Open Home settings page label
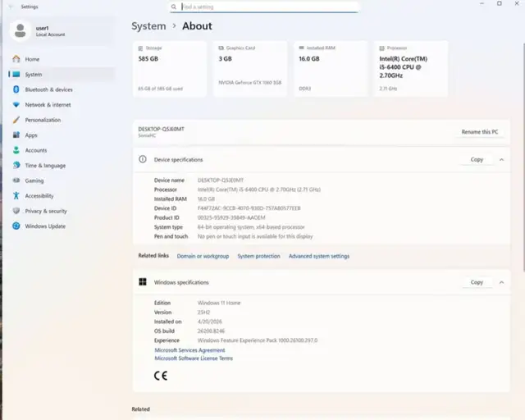 (32, 59)
